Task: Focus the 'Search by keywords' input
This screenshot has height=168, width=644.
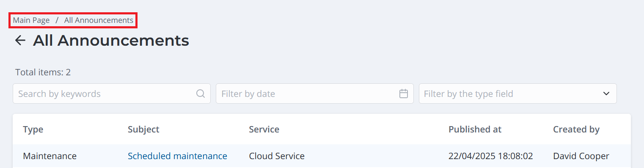Action: [x=111, y=94]
